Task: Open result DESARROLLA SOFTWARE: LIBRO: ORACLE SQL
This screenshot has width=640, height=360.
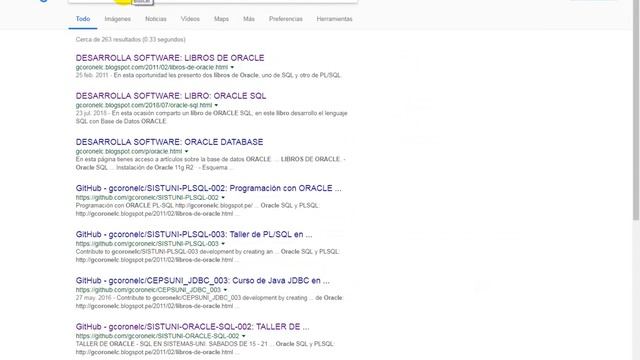Action: 171,96
